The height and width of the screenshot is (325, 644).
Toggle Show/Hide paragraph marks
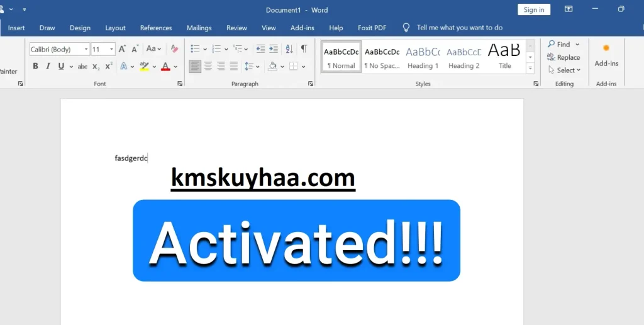304,49
